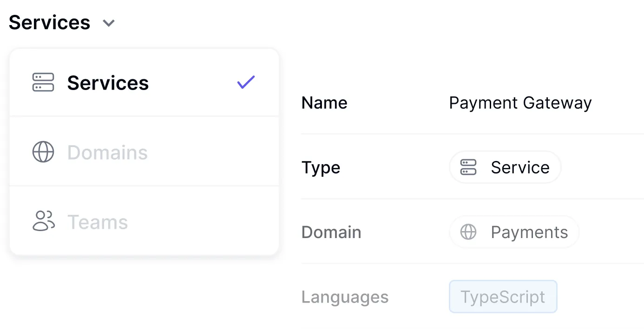Click the Service type chip
The image size is (644, 329).
pyautogui.click(x=505, y=167)
